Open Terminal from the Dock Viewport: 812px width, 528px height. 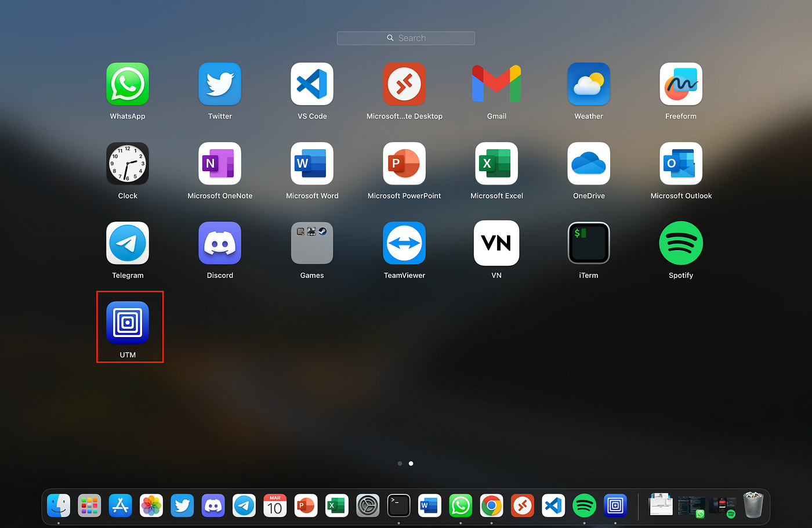[x=398, y=506]
